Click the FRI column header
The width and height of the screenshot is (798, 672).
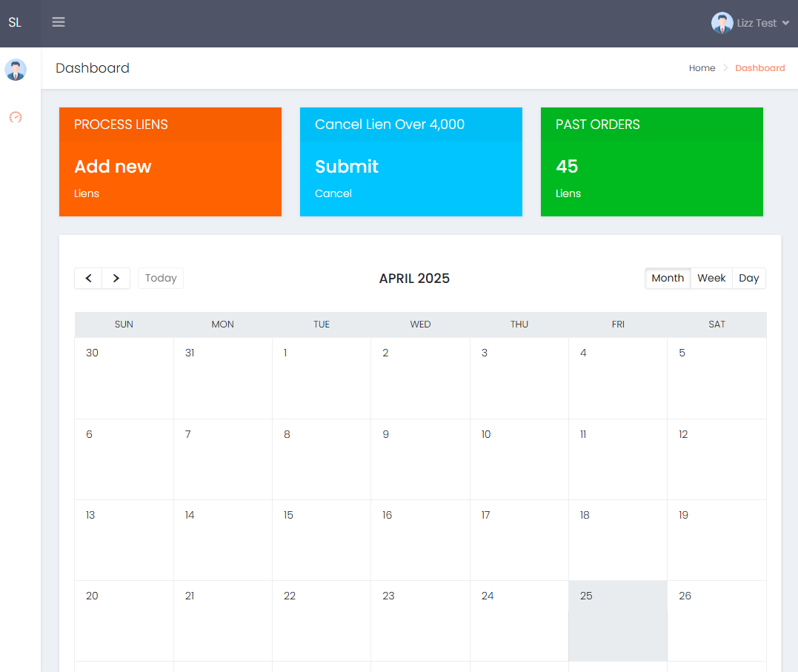(x=618, y=325)
